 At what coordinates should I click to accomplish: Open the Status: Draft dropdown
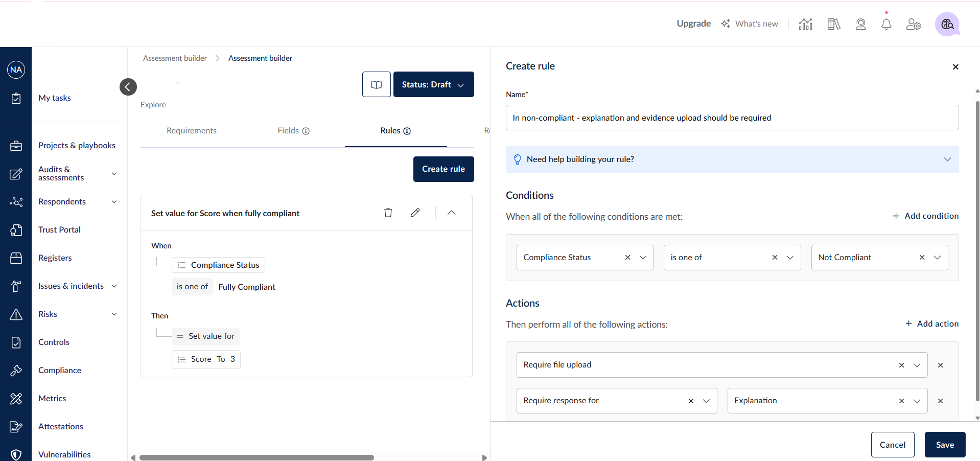click(433, 84)
